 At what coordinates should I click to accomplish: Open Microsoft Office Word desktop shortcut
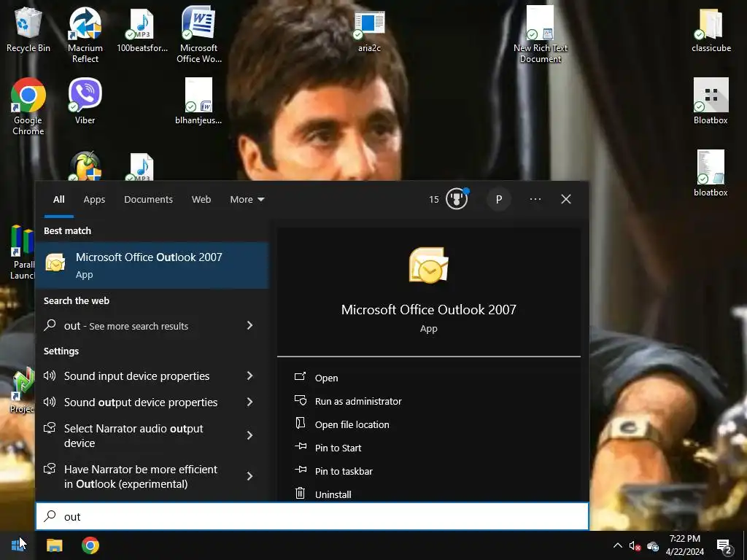point(198,34)
